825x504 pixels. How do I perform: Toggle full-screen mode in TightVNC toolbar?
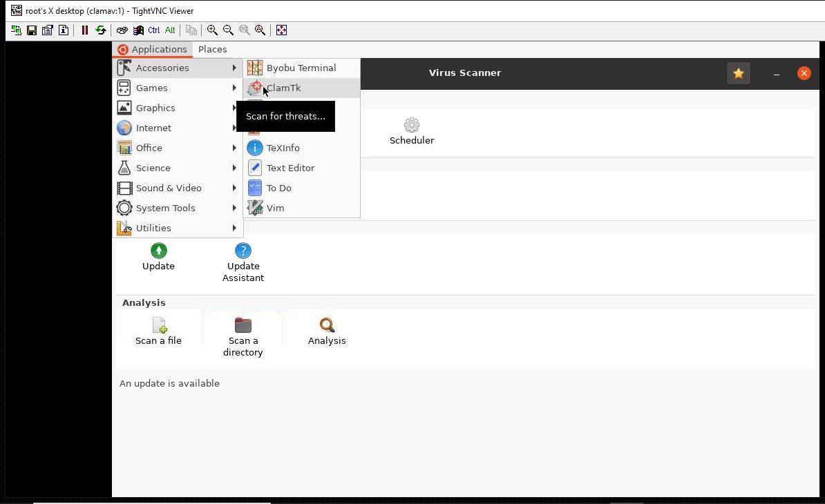pos(281,30)
